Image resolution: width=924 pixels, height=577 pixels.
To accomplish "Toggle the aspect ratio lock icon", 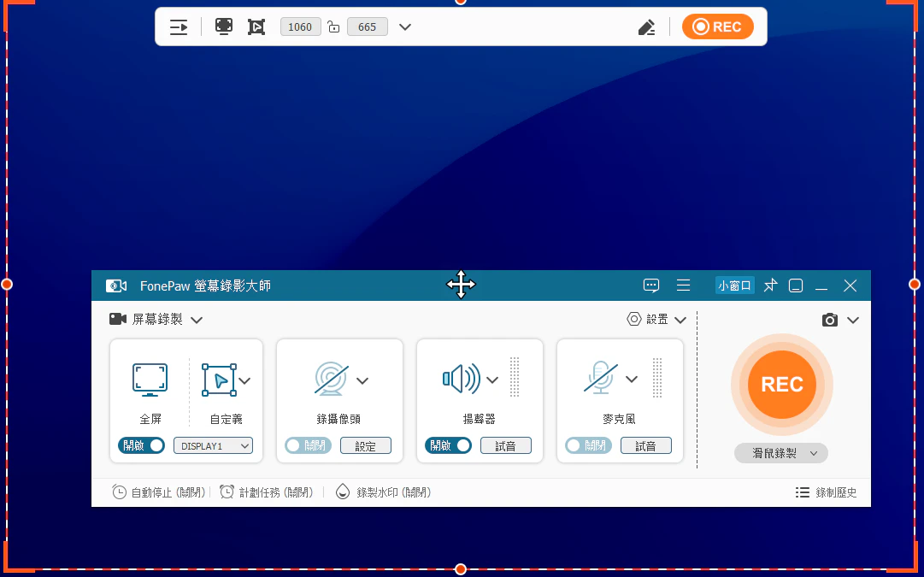I will tap(333, 27).
